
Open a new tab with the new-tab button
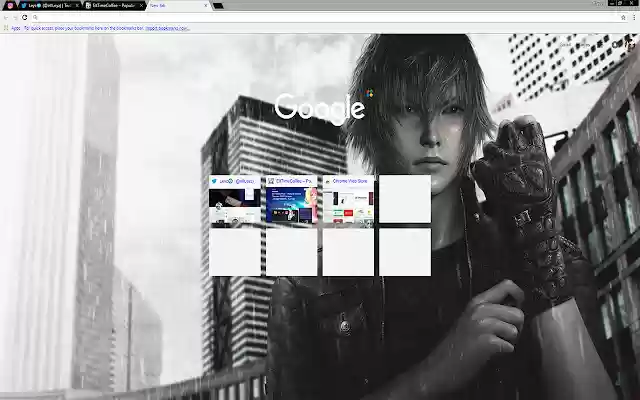tap(218, 6)
